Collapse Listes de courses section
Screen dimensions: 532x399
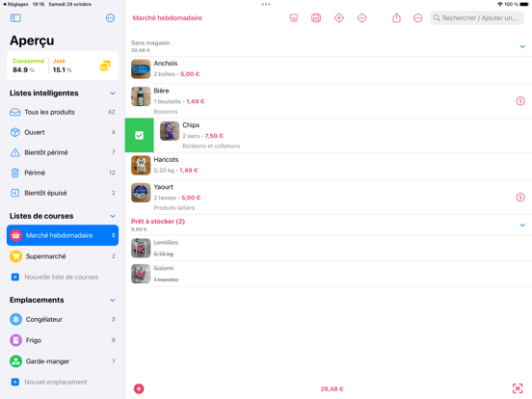(x=113, y=216)
